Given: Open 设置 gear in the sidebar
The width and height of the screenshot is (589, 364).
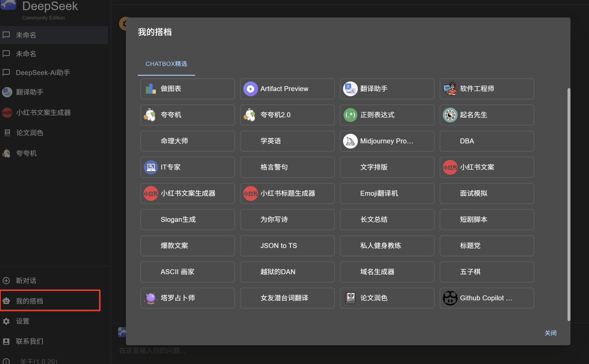Looking at the screenshot, I should (6, 321).
